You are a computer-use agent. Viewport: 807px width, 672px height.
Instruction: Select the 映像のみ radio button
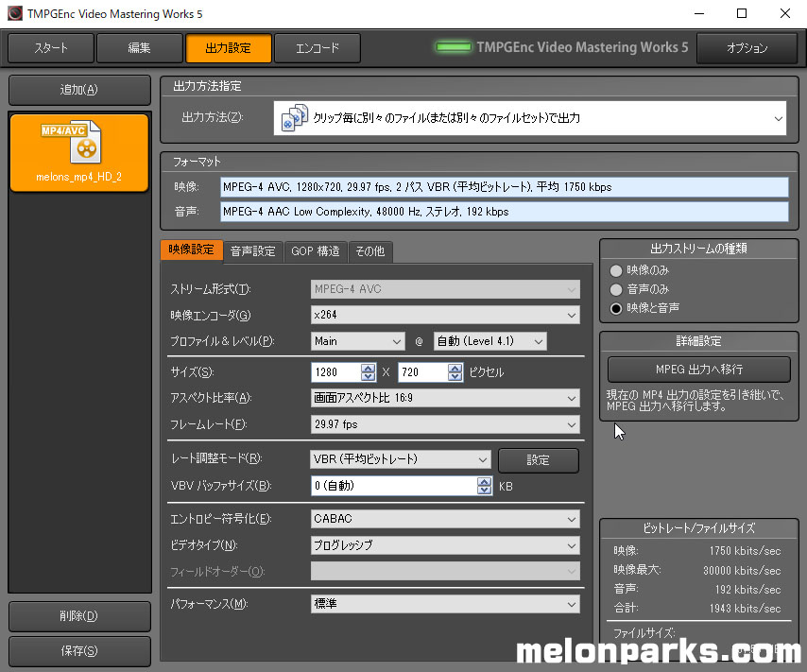tap(616, 271)
